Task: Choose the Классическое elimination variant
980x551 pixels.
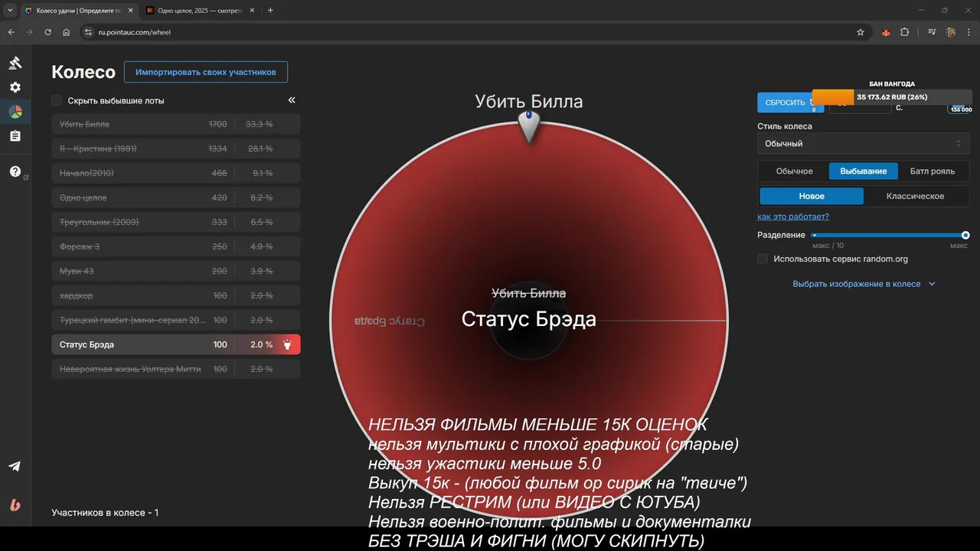Action: pyautogui.click(x=916, y=196)
